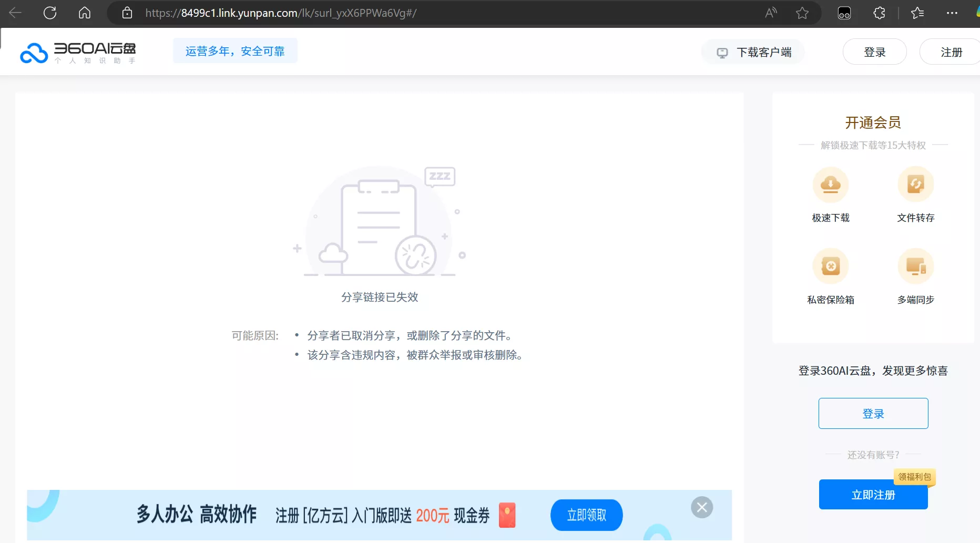Click the 私密保险箱 private safe icon

[830, 266]
